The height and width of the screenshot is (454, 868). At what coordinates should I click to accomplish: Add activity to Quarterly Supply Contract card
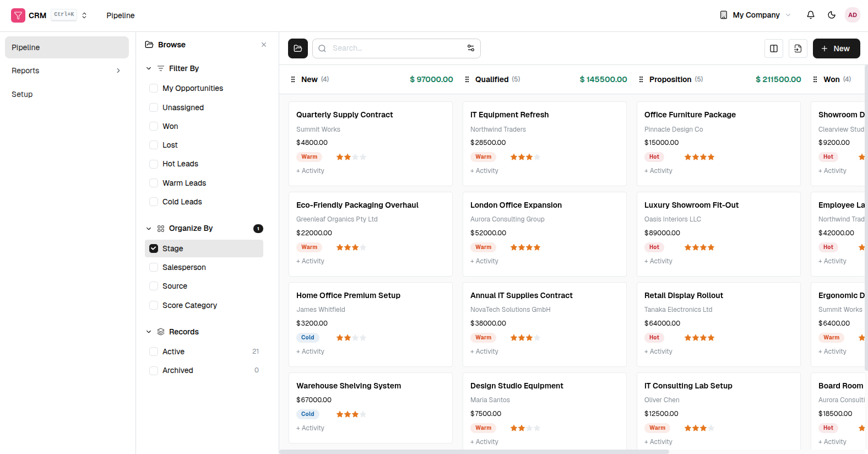point(311,171)
